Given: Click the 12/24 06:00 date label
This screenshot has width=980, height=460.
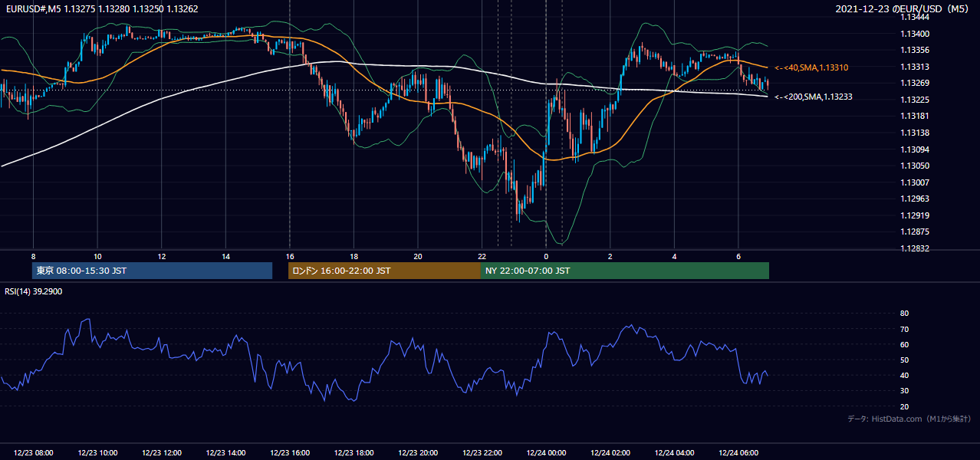Looking at the screenshot, I should coord(738,453).
